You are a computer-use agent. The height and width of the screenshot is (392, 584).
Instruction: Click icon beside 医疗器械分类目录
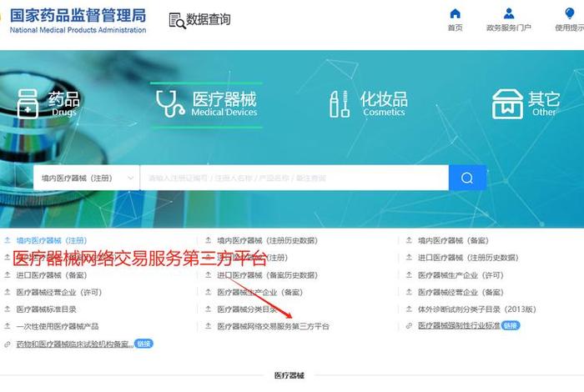pyautogui.click(x=209, y=309)
